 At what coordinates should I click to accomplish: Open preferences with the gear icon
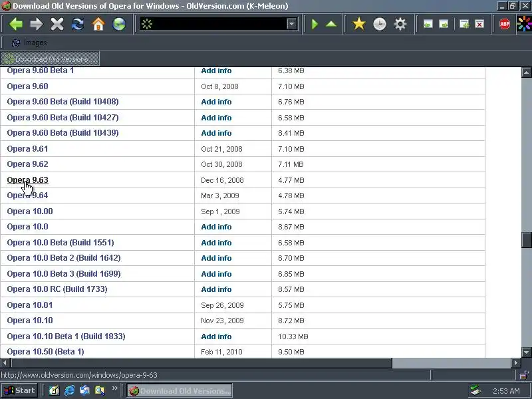[400, 24]
